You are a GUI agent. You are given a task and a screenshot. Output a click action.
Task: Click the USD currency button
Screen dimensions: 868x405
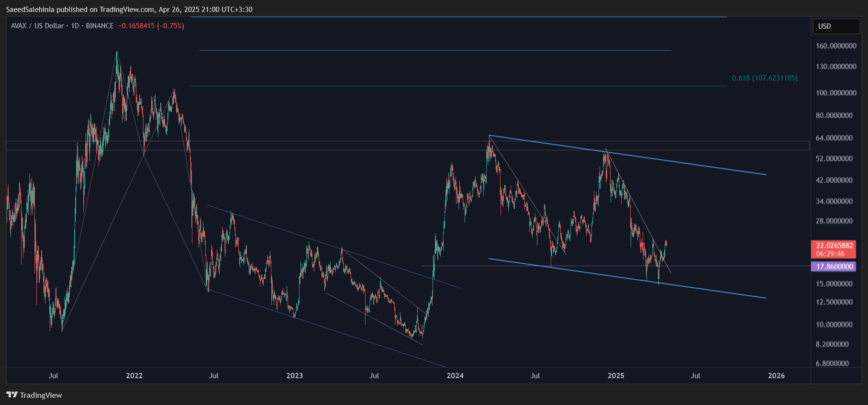[836, 26]
